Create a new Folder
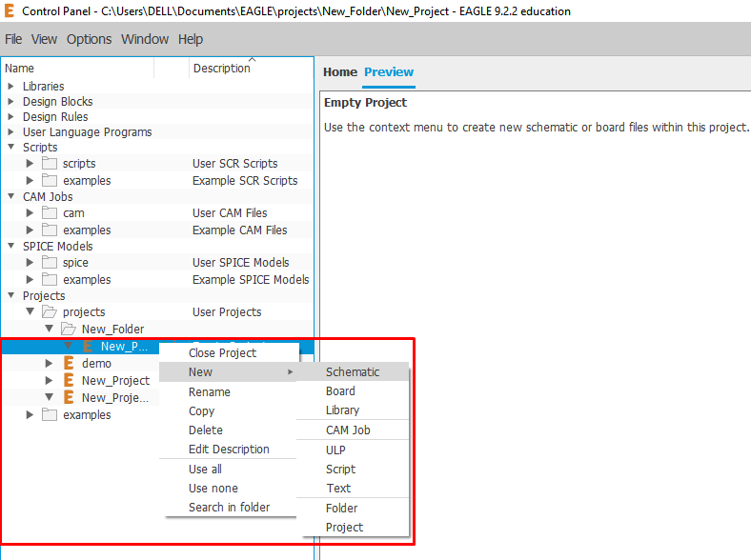Screen dimensions: 751x560 click(x=353, y=509)
